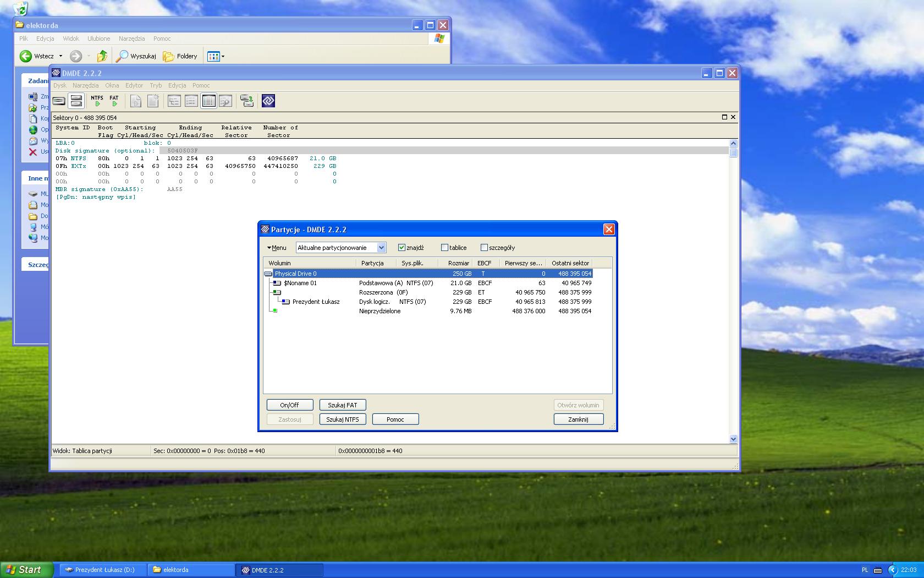924x578 pixels.
Task: Click the Pomoc button in Partycje dialog
Action: 395,419
